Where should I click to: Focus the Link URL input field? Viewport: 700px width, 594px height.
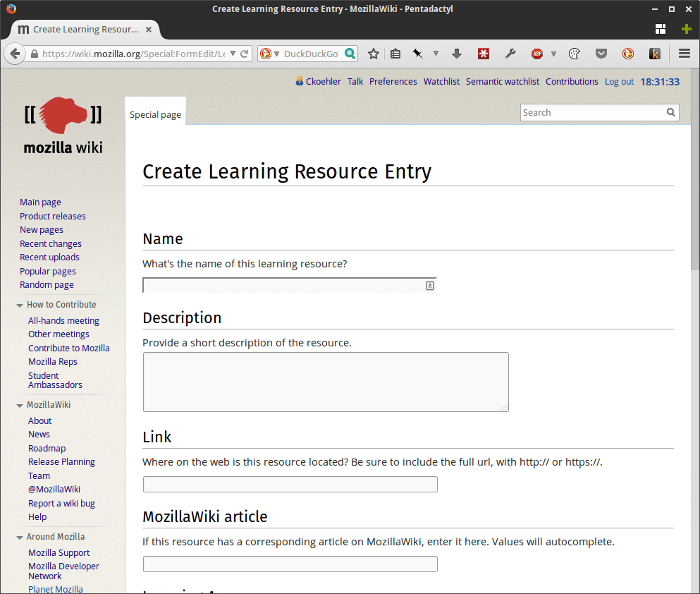(x=290, y=485)
